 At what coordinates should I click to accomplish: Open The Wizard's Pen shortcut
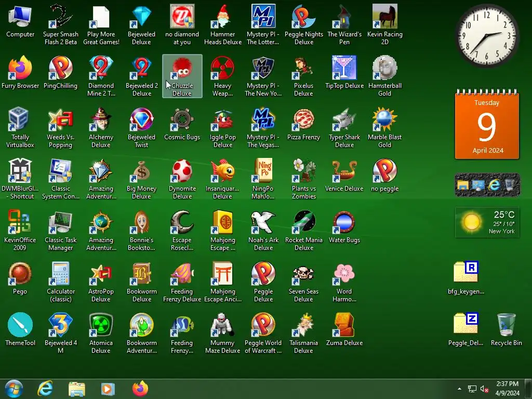pyautogui.click(x=344, y=25)
